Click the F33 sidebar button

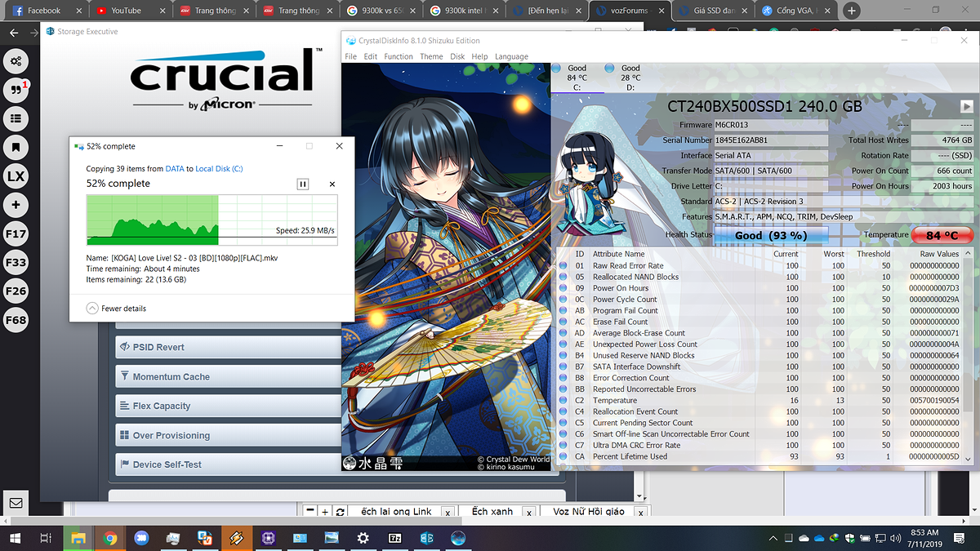[16, 262]
